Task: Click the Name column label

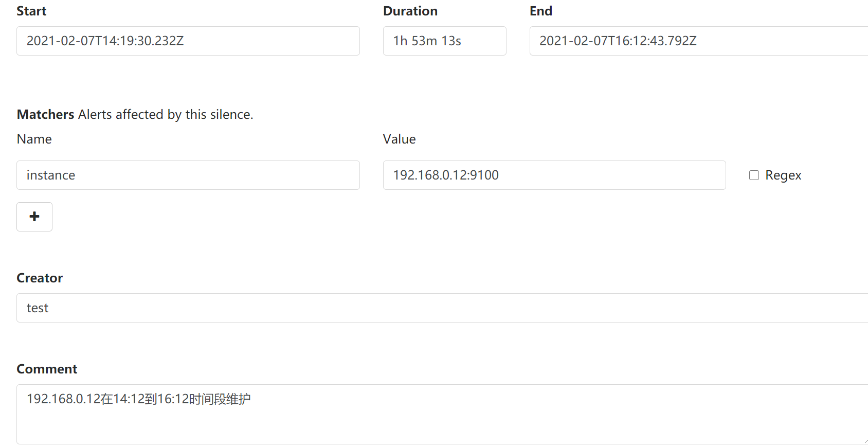Action: point(34,139)
